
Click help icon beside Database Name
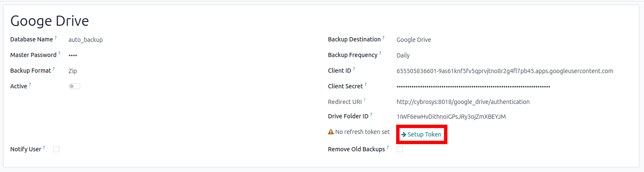point(56,38)
